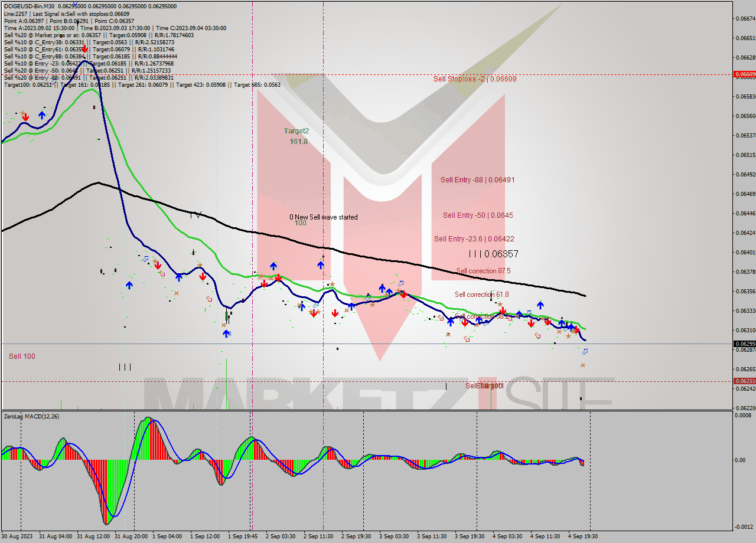Click the 0.06674 price axis label
Image resolution: width=756 pixels, height=543 pixels.
coord(745,18)
